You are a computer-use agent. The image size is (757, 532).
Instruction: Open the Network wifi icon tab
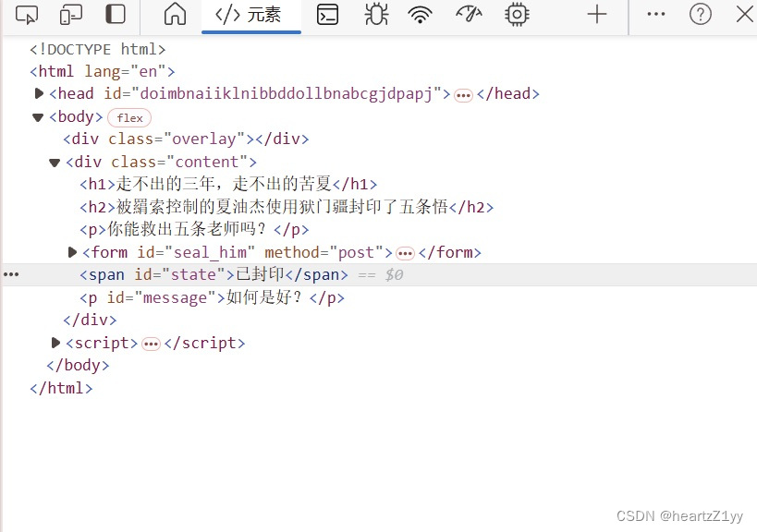pos(420,15)
